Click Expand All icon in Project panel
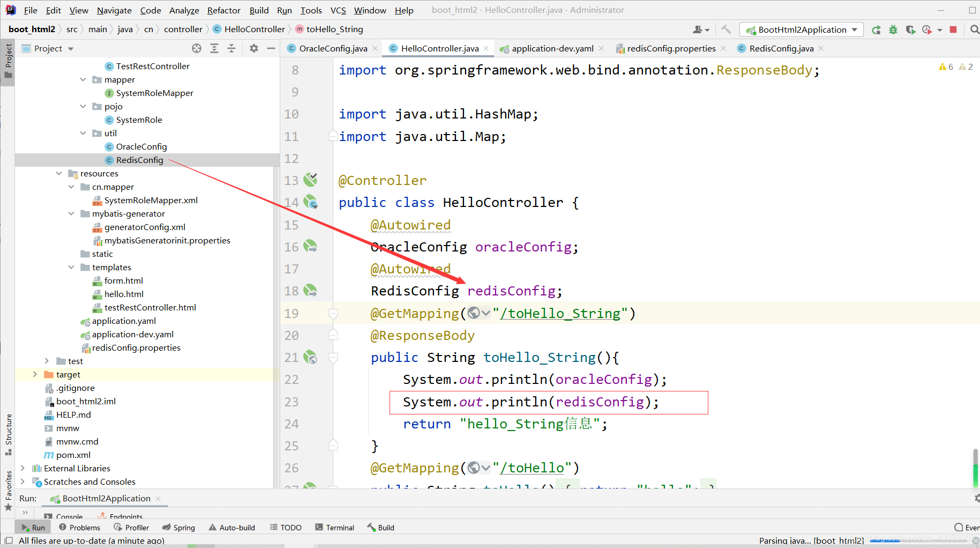Viewport: 980px width, 548px height. point(214,48)
